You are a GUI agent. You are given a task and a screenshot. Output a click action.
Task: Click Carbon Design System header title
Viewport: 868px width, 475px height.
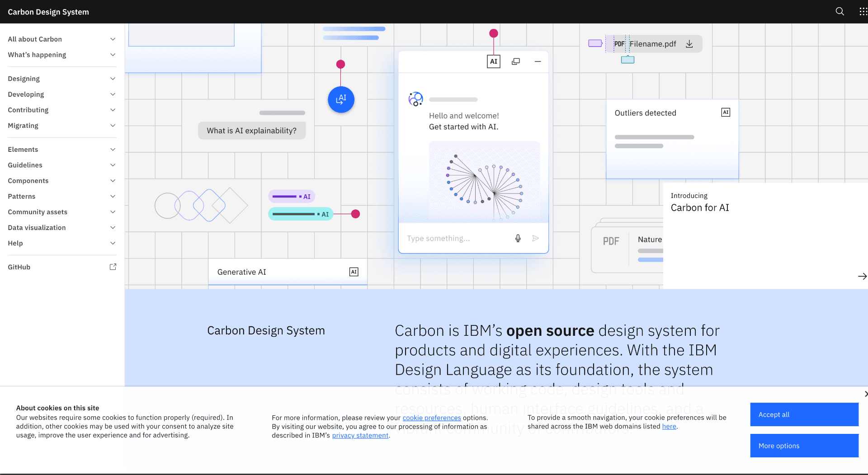click(48, 12)
